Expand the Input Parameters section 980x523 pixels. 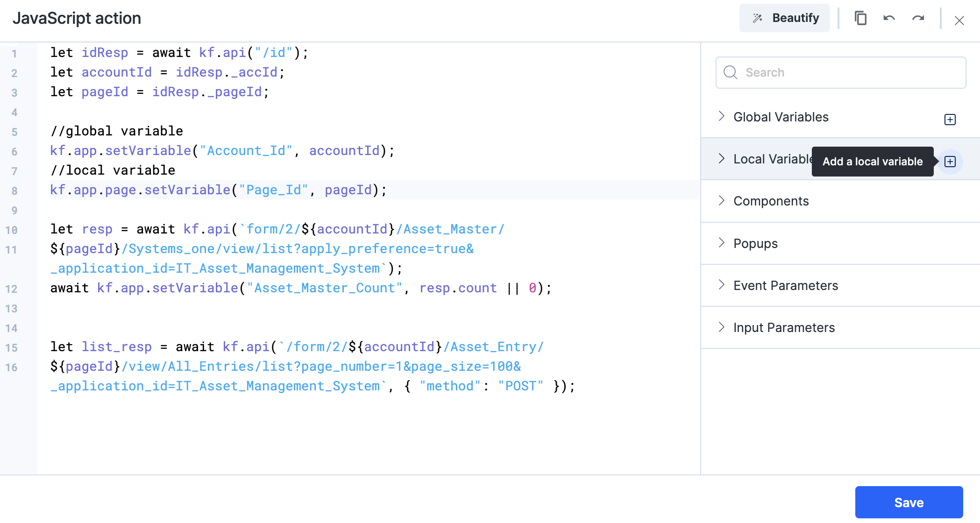pos(721,327)
